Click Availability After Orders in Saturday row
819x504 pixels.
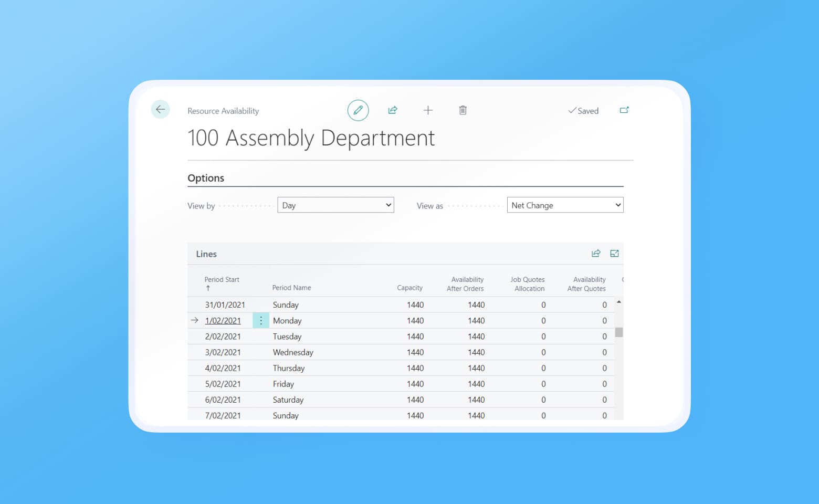476,400
